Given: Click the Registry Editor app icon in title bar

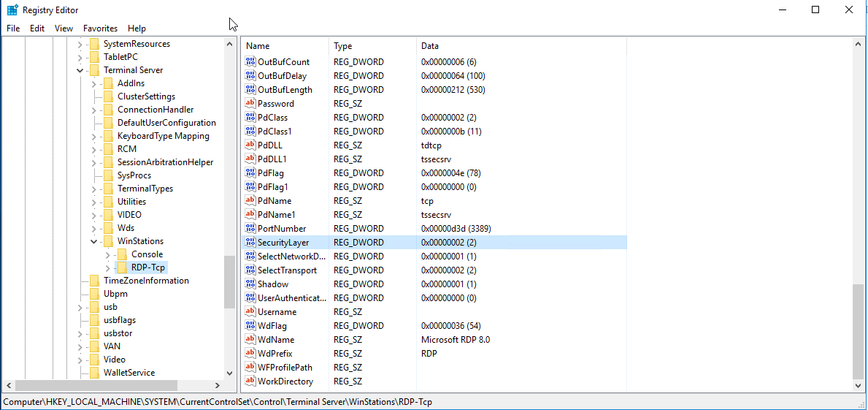Looking at the screenshot, I should [x=12, y=10].
